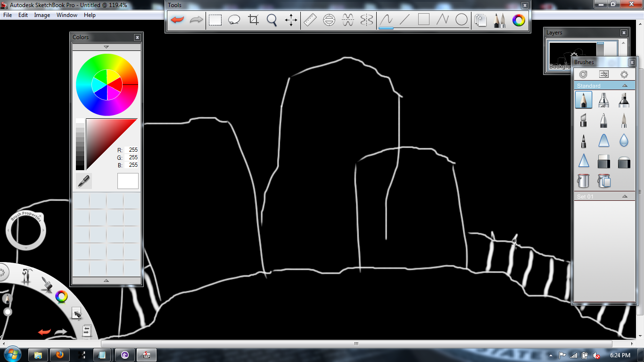The height and width of the screenshot is (362, 644).
Task: Activate the Ellipse guide tool
Action: point(329,20)
